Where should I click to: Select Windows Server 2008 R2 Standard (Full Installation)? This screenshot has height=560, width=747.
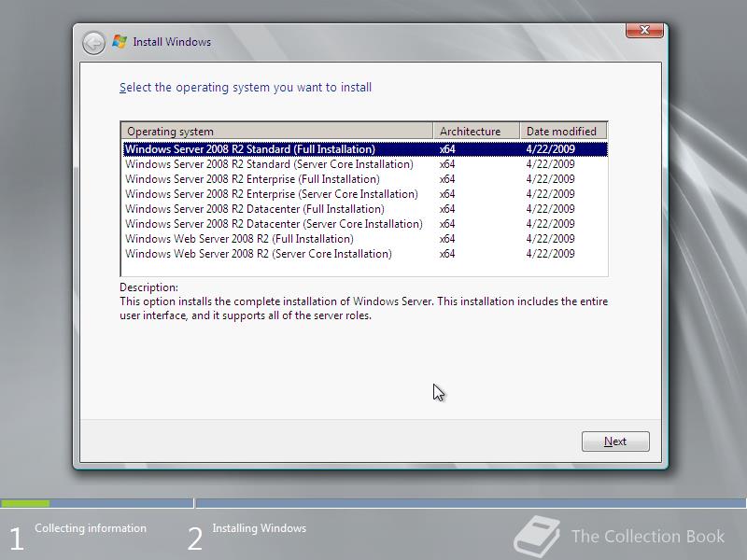click(x=365, y=149)
